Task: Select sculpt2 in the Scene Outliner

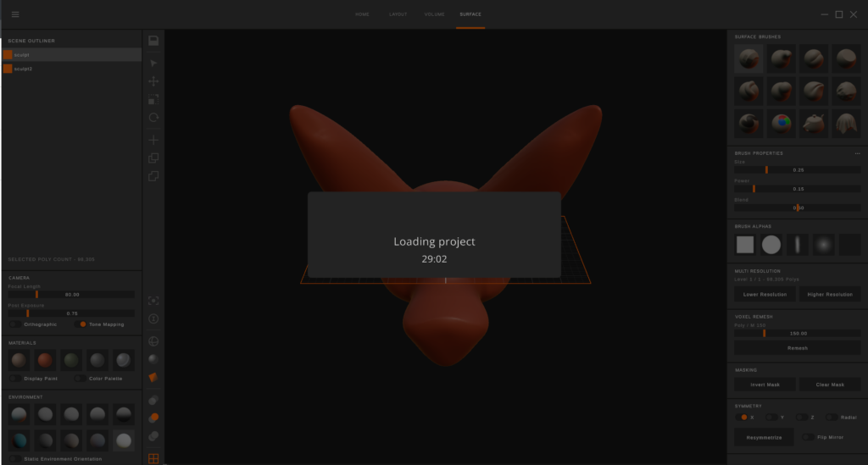Action: pyautogui.click(x=23, y=69)
